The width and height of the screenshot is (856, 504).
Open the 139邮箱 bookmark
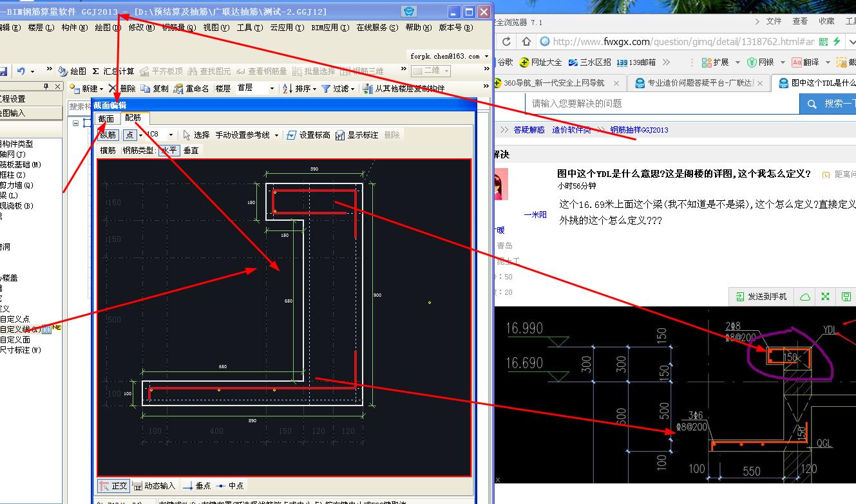click(636, 62)
